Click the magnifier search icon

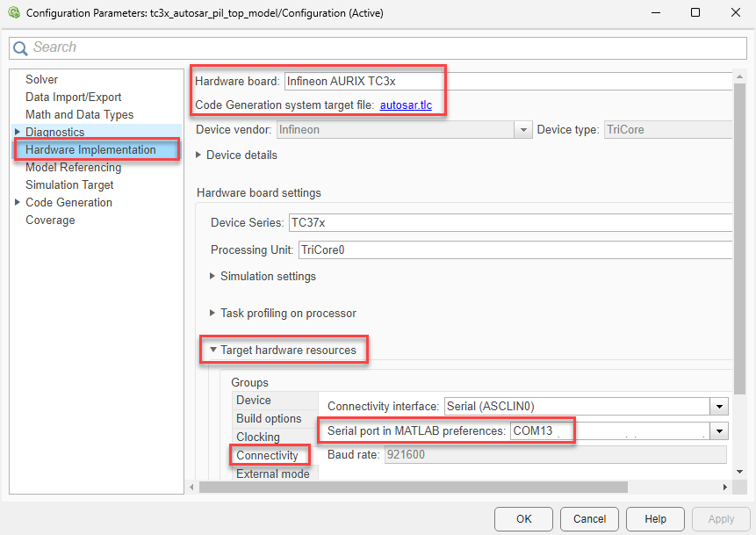pyautogui.click(x=19, y=47)
